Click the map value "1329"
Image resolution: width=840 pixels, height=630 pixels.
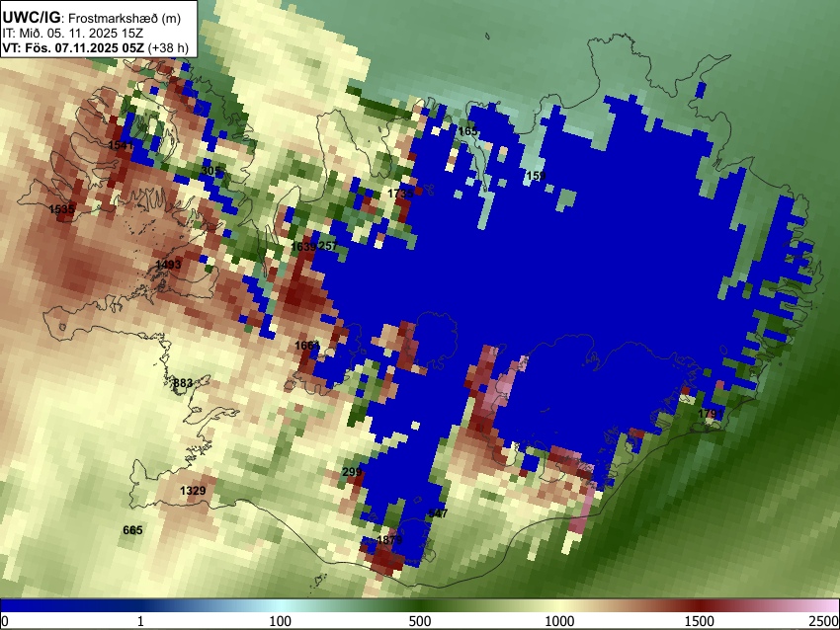click(x=193, y=491)
